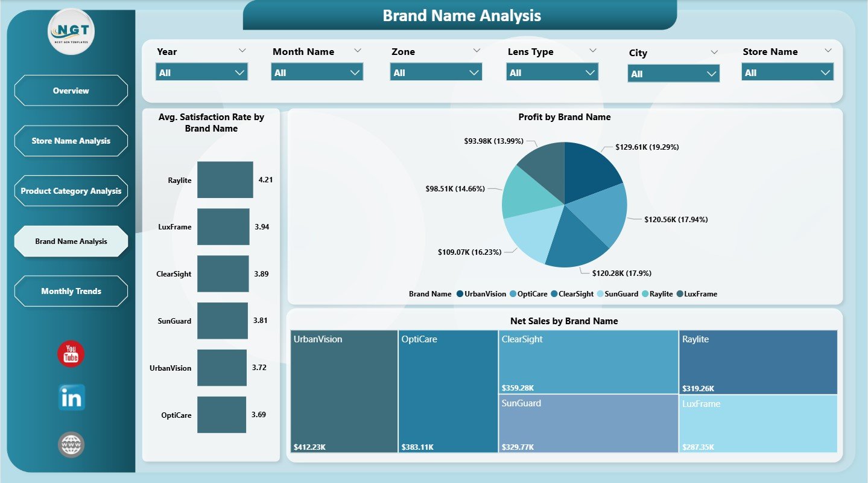This screenshot has height=483, width=868.
Task: Open the LinkedIn profile icon
Action: [70, 397]
